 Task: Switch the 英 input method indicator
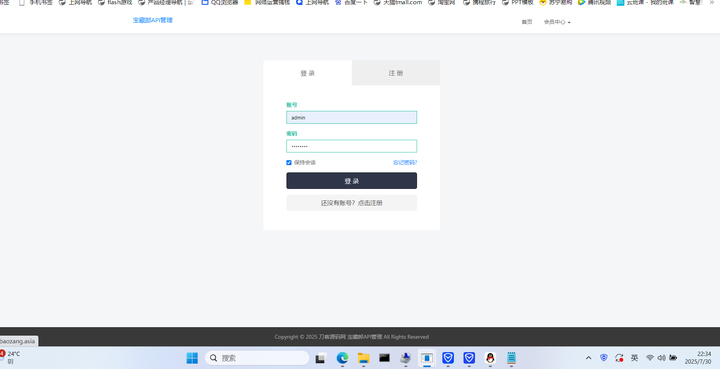634,358
